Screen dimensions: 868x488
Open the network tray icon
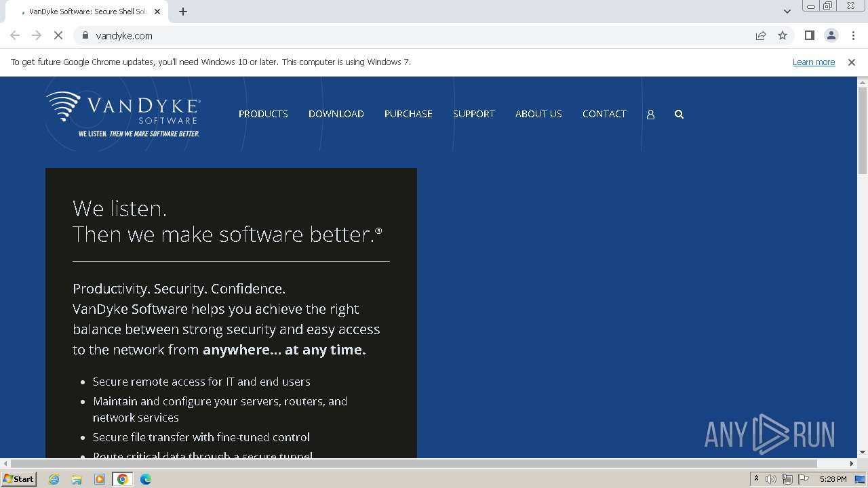click(787, 479)
